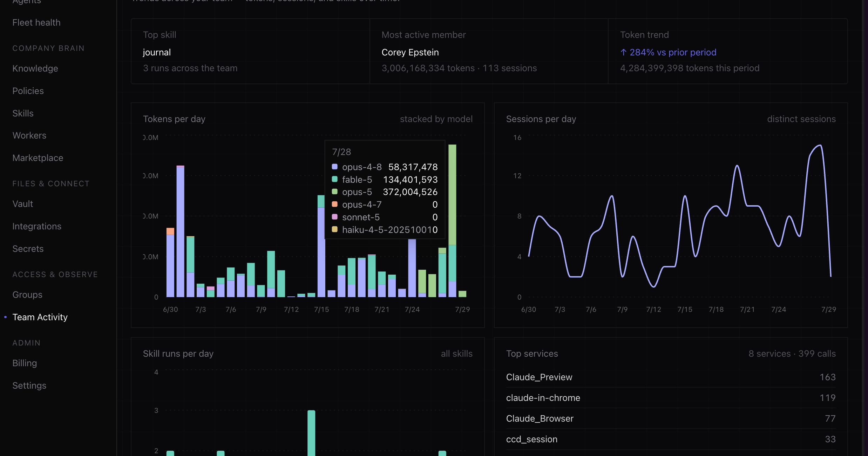Click the tall 7/28 bar in Tokens chart
The image size is (868, 456).
tap(452, 221)
